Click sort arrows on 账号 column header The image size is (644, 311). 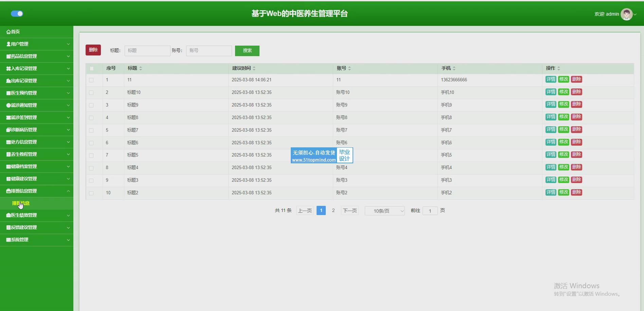tap(350, 69)
